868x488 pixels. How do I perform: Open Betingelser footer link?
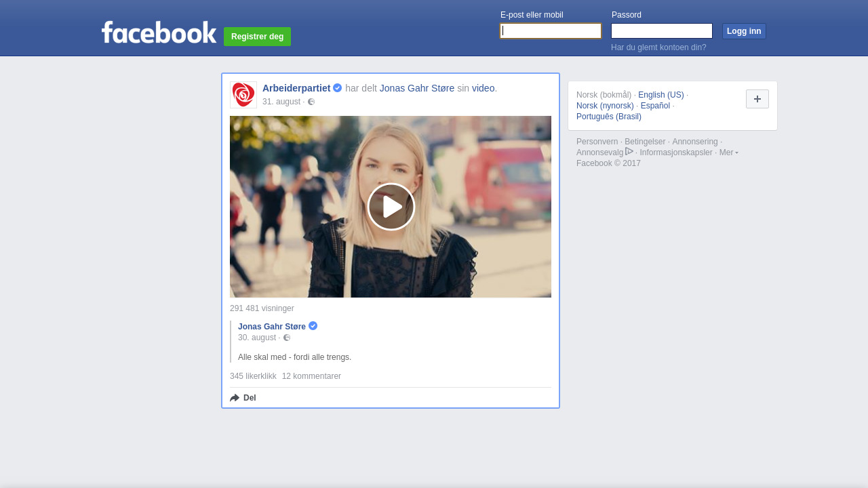(x=645, y=142)
